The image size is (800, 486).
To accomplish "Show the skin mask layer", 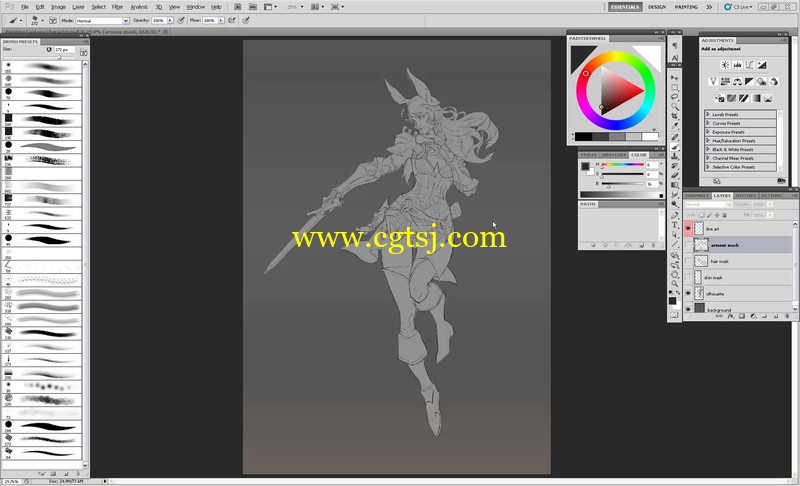I will tap(688, 277).
